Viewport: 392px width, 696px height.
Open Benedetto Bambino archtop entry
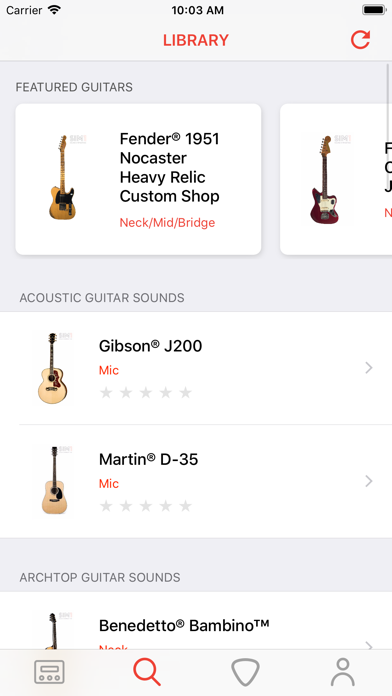click(x=196, y=621)
